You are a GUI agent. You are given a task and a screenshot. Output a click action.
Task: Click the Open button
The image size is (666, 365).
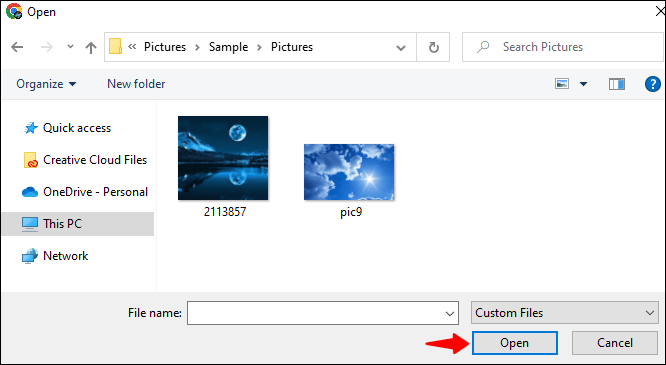514,343
